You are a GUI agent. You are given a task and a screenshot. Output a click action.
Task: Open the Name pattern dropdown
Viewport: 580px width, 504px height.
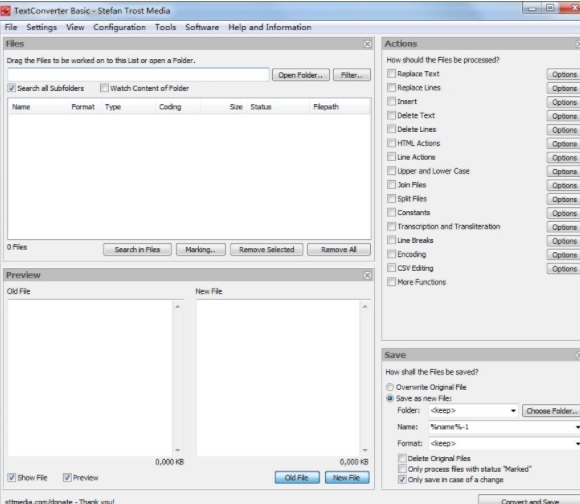[577, 427]
